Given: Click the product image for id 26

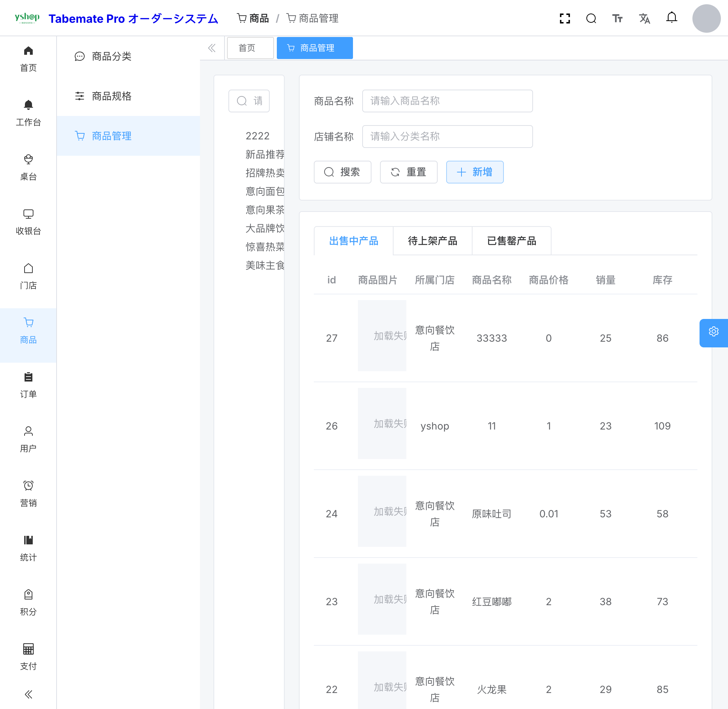Looking at the screenshot, I should click(381, 423).
